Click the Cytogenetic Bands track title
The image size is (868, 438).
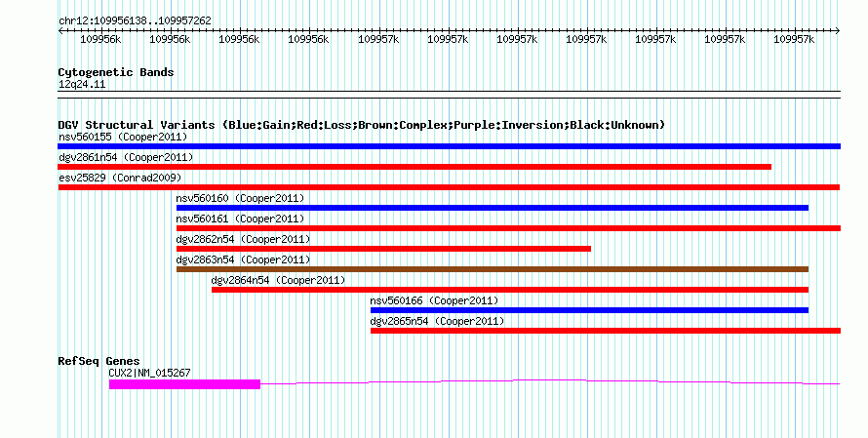(x=116, y=72)
